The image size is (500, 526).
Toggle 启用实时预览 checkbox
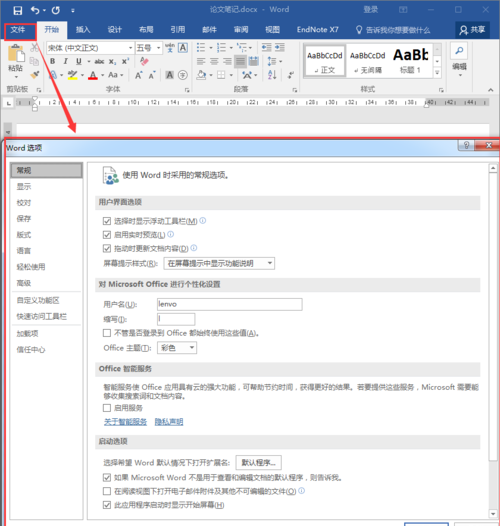tap(107, 235)
